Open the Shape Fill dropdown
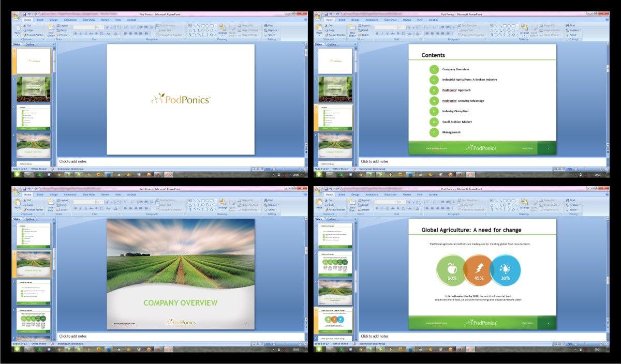This screenshot has width=621, height=364. click(x=248, y=25)
